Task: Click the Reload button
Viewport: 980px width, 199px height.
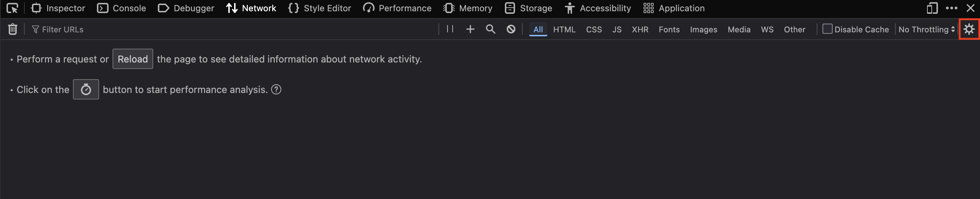Action: (133, 59)
